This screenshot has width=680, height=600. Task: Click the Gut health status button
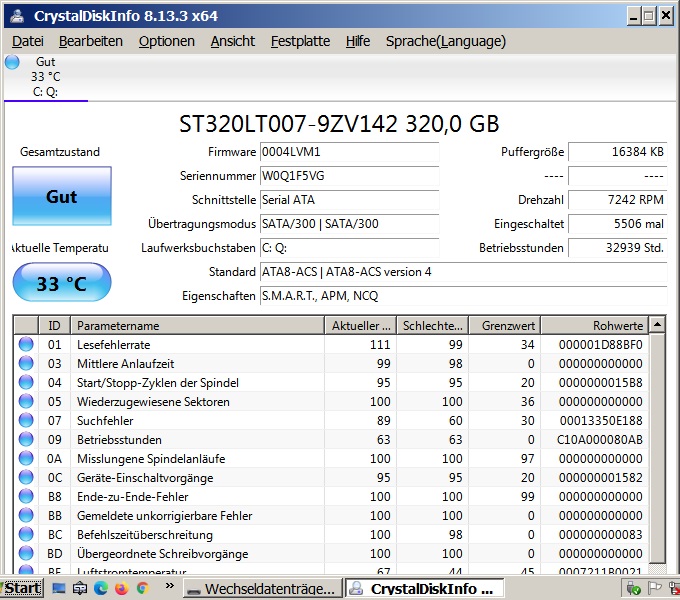(62, 196)
